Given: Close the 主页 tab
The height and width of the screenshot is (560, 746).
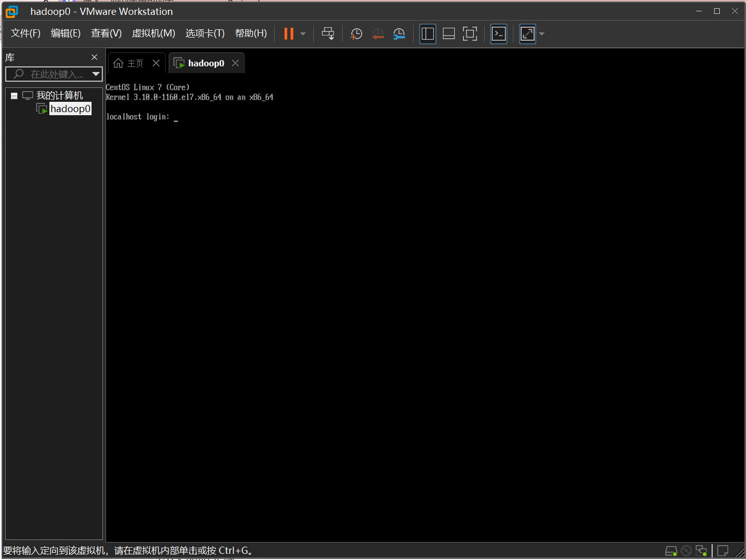Looking at the screenshot, I should click(156, 63).
